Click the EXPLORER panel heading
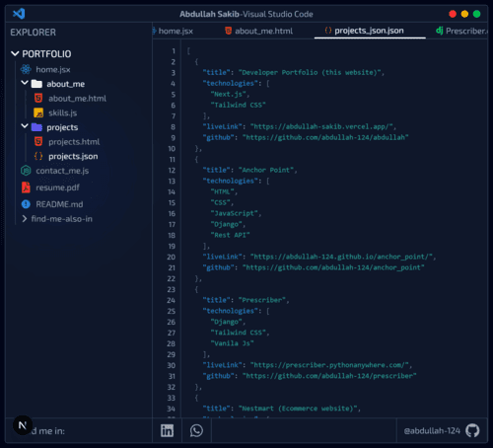493x448 pixels. tap(33, 33)
